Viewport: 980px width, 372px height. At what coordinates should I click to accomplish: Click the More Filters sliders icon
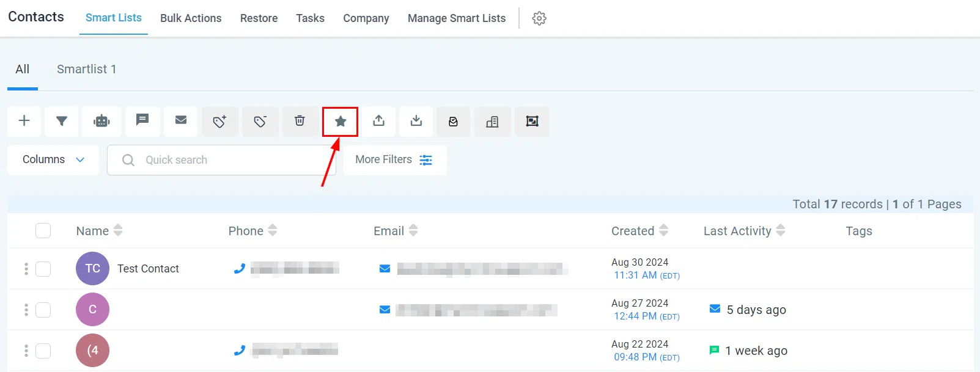tap(426, 160)
